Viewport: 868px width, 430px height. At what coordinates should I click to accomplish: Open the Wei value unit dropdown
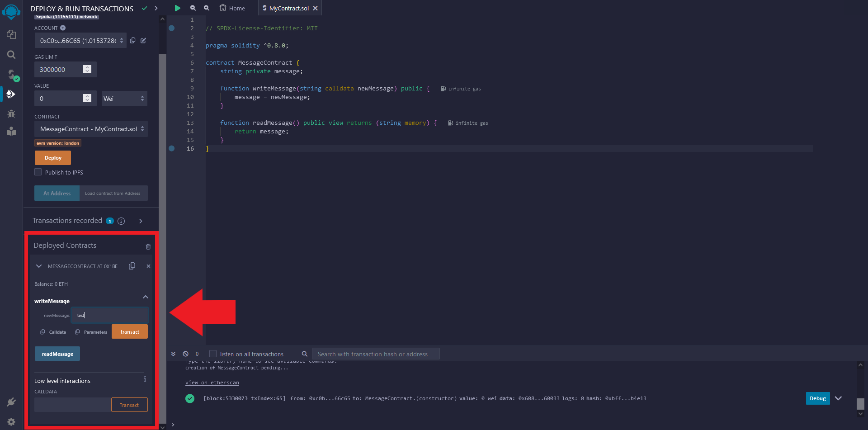coord(124,99)
